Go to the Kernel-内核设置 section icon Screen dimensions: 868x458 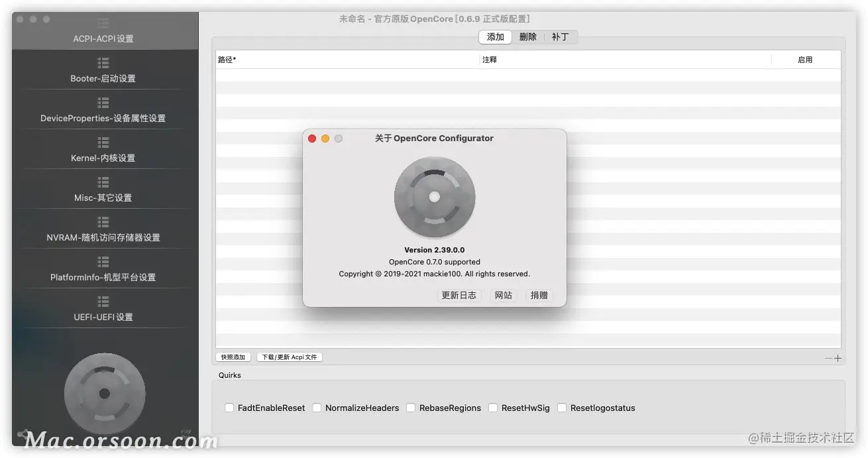click(103, 143)
